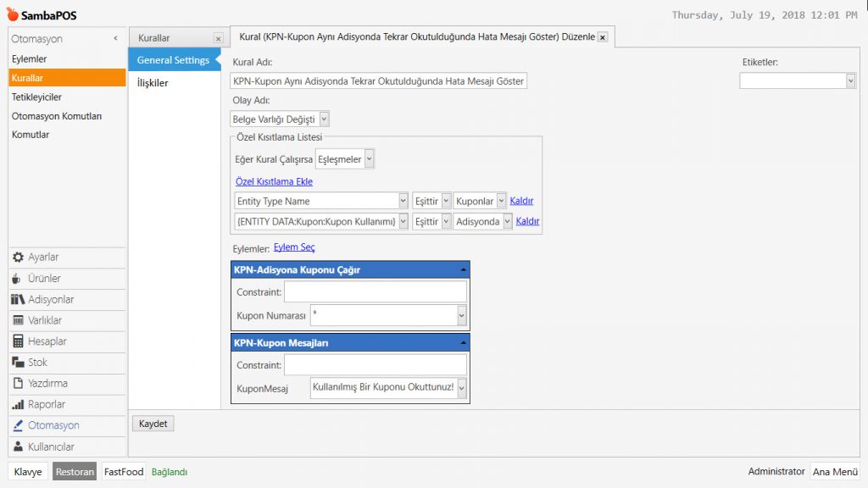Open Ürünler products section icon
Image resolution: width=868 pixels, height=488 pixels.
(18, 279)
